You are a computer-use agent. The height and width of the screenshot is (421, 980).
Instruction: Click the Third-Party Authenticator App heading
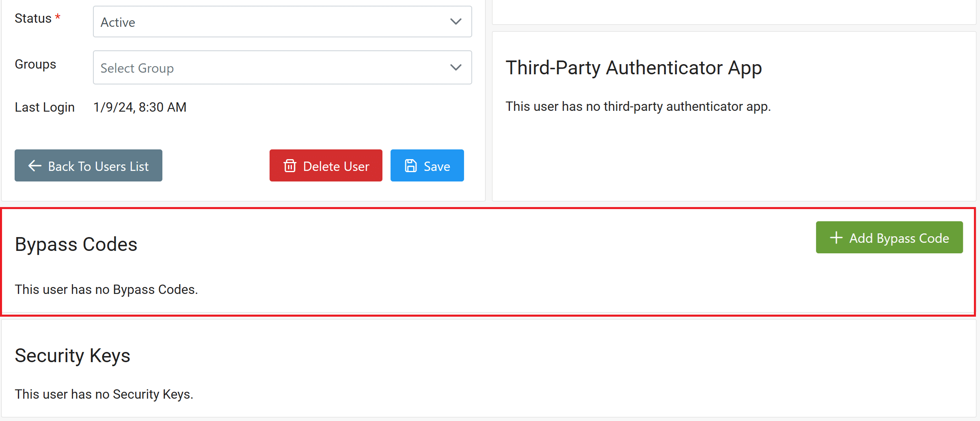(x=634, y=67)
